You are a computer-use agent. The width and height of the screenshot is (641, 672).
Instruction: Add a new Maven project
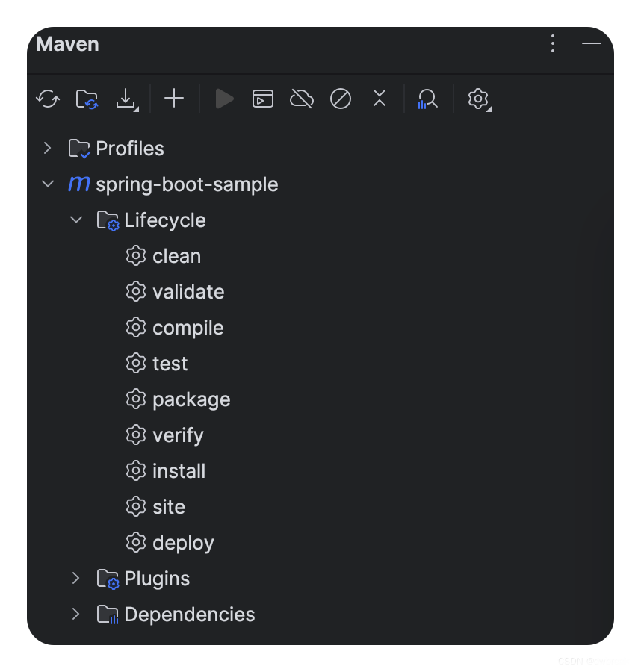pyautogui.click(x=173, y=98)
